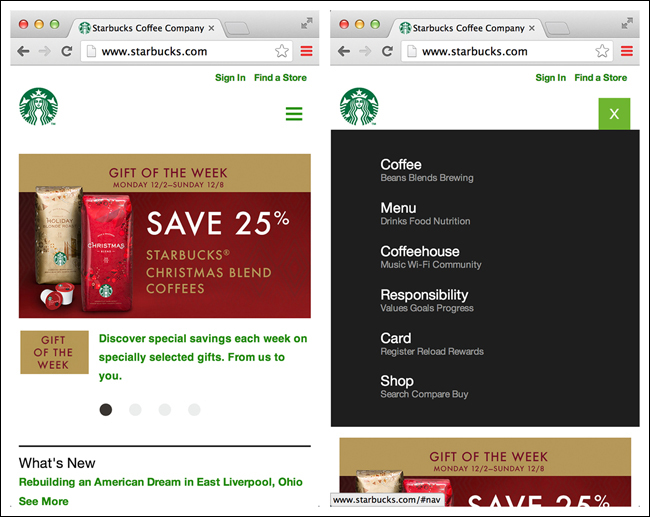Bookmark page with star in right browser
The image size is (650, 517).
pos(602,51)
